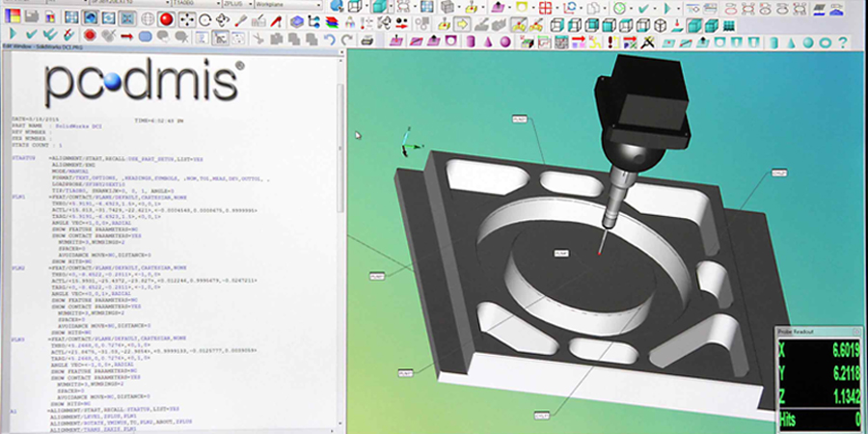Toggle the highlighted solid teal cube shading
Image resolution: width=868 pixels, height=434 pixels.
693,25
